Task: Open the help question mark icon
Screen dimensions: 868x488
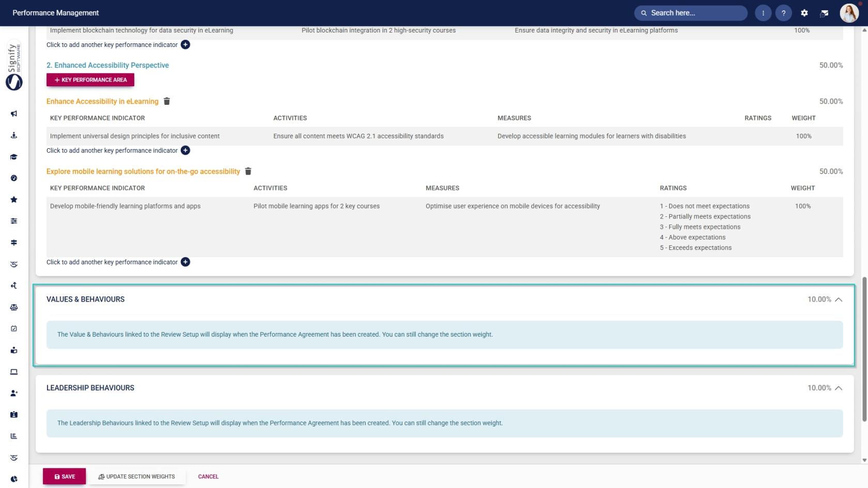Action: [x=784, y=13]
